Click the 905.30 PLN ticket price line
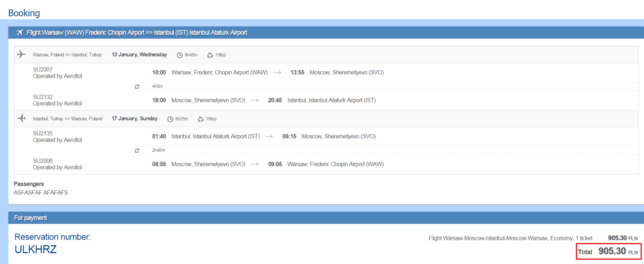The image size is (644, 264). pos(623,238)
